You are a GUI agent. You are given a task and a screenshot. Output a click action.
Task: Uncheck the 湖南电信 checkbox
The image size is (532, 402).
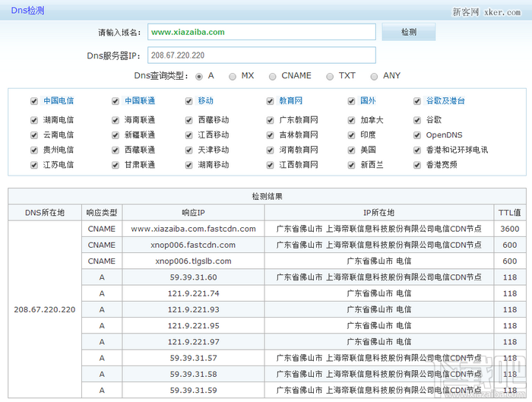click(34, 120)
